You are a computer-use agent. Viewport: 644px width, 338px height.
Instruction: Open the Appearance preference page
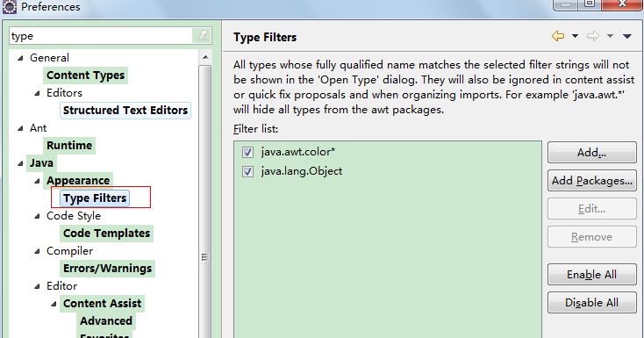78,181
